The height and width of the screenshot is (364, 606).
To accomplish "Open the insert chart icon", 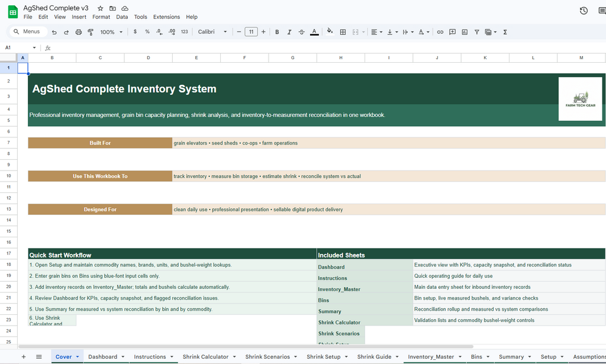I will 465,32.
